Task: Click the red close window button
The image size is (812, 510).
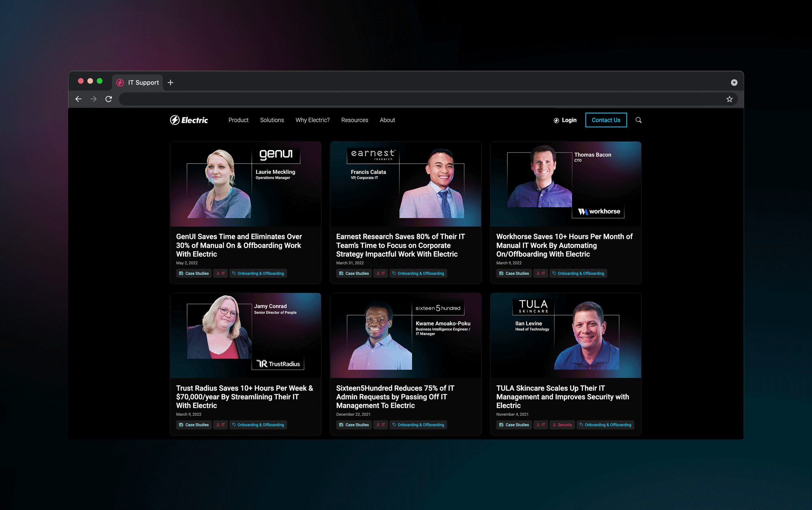Action: 81,81
